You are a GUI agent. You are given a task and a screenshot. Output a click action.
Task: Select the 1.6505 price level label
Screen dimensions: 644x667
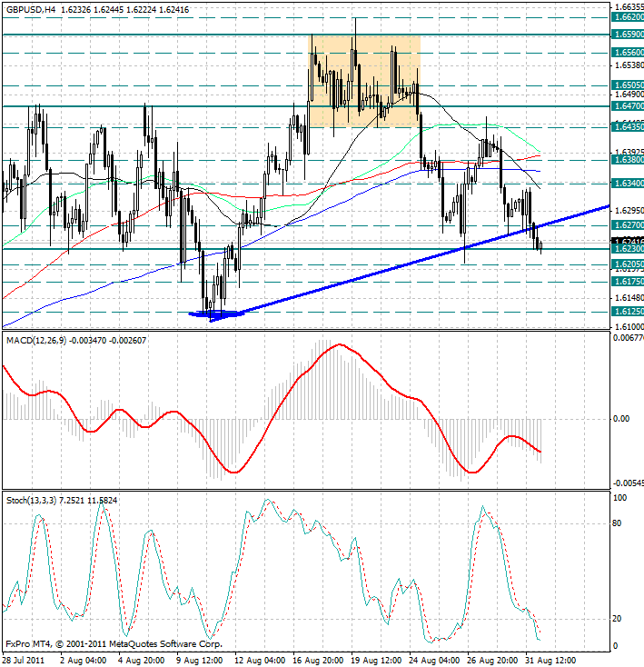tap(628, 85)
